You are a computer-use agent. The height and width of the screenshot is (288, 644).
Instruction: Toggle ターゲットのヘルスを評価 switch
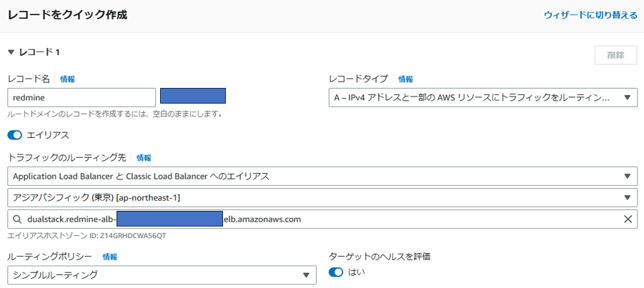click(x=336, y=272)
